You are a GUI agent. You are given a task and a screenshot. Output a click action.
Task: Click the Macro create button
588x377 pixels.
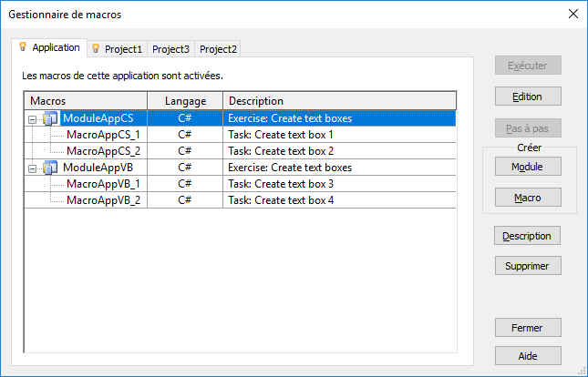(x=528, y=197)
